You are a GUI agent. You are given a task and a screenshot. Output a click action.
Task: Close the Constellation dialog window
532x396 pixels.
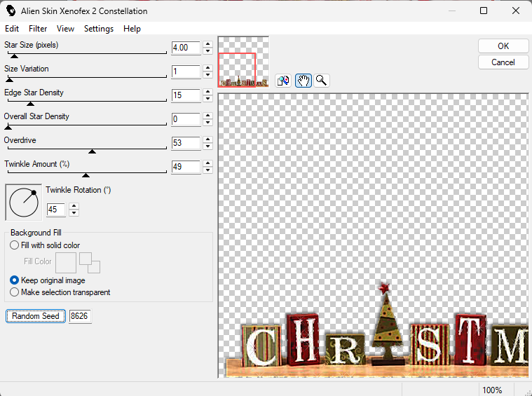click(x=516, y=11)
